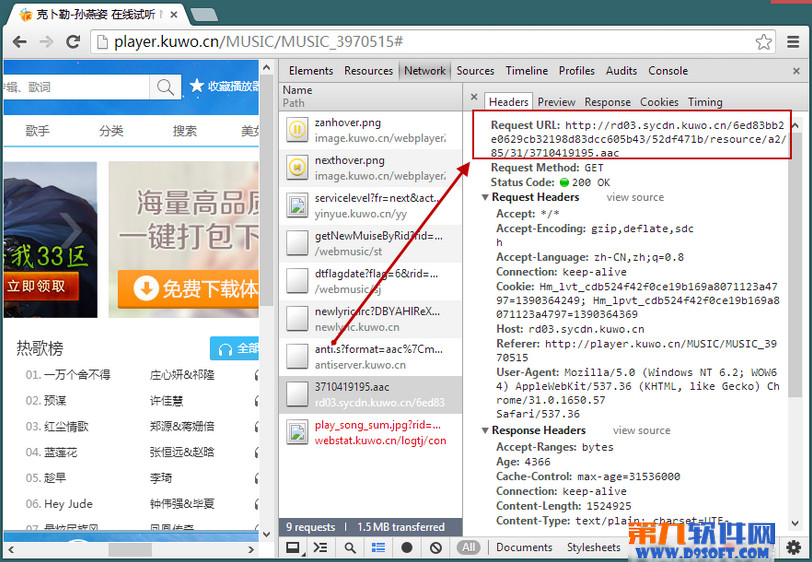This screenshot has height=562, width=812.
Task: Switch to the Sources panel tab
Action: [475, 71]
